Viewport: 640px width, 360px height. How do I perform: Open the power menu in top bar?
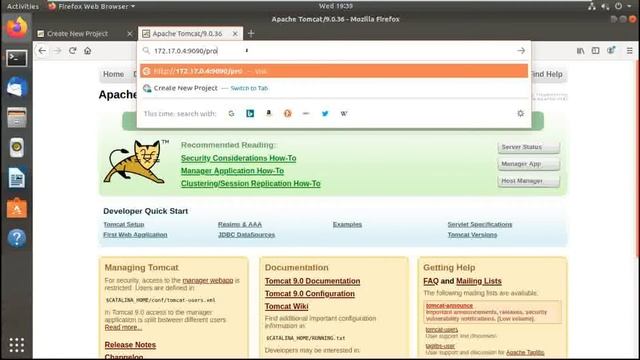click(x=619, y=6)
